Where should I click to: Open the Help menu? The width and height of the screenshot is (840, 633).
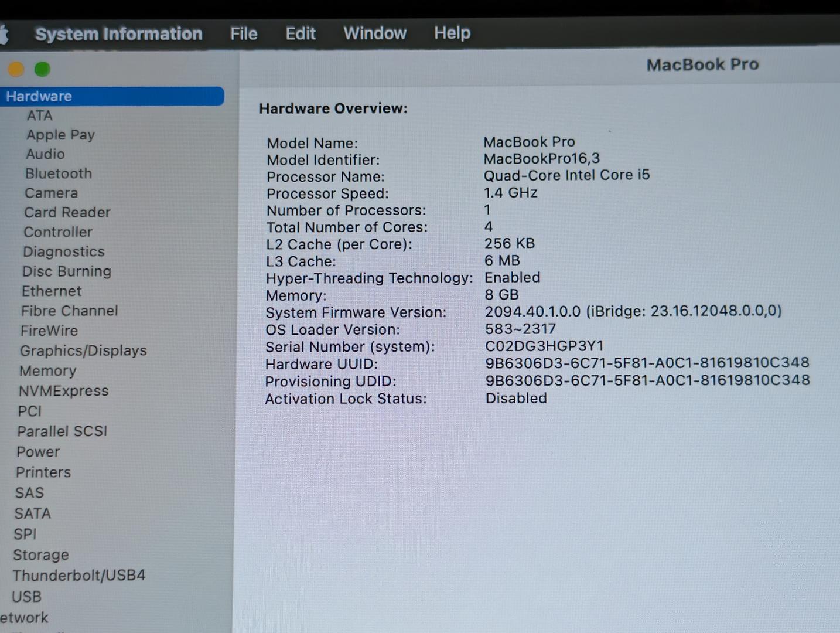point(452,32)
